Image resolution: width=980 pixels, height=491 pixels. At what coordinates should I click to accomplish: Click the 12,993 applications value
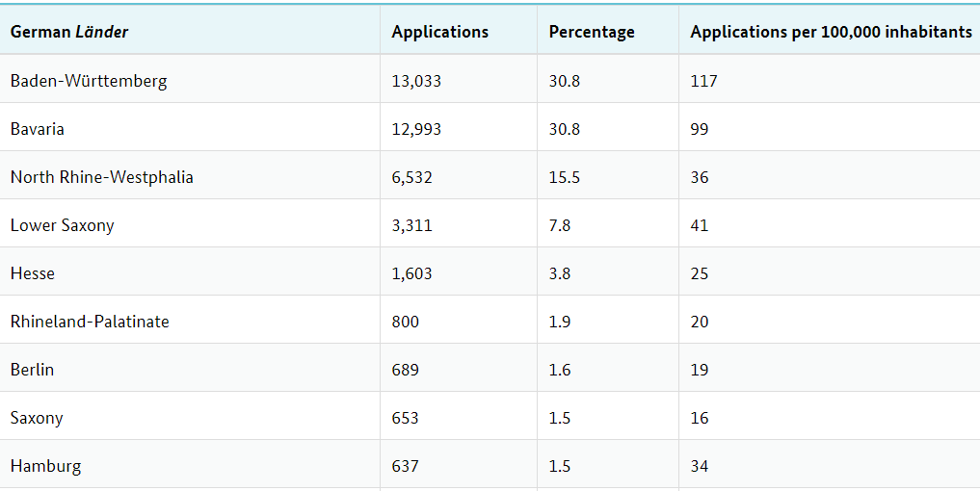(416, 129)
